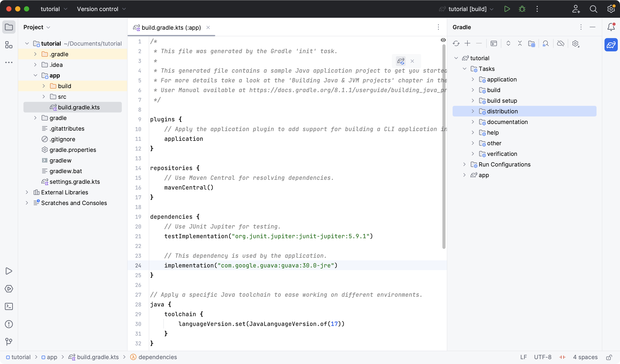Load Gradle changes floating elephant icon

point(401,61)
